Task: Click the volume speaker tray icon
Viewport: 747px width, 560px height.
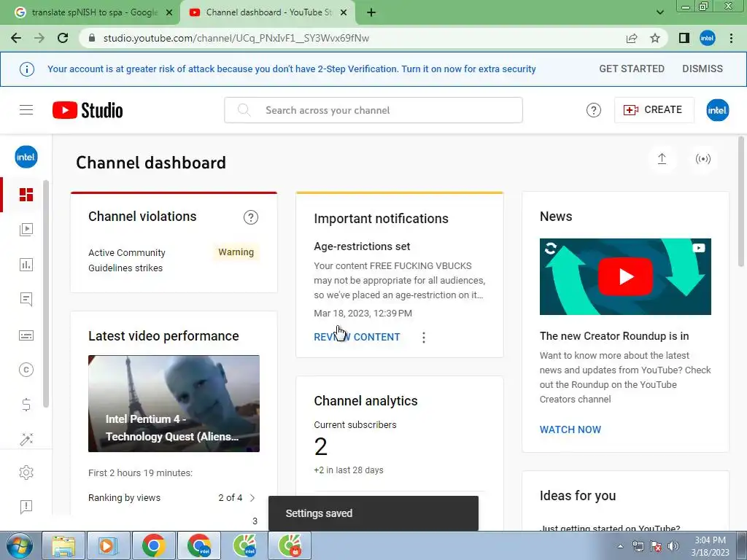Action: 673,546
